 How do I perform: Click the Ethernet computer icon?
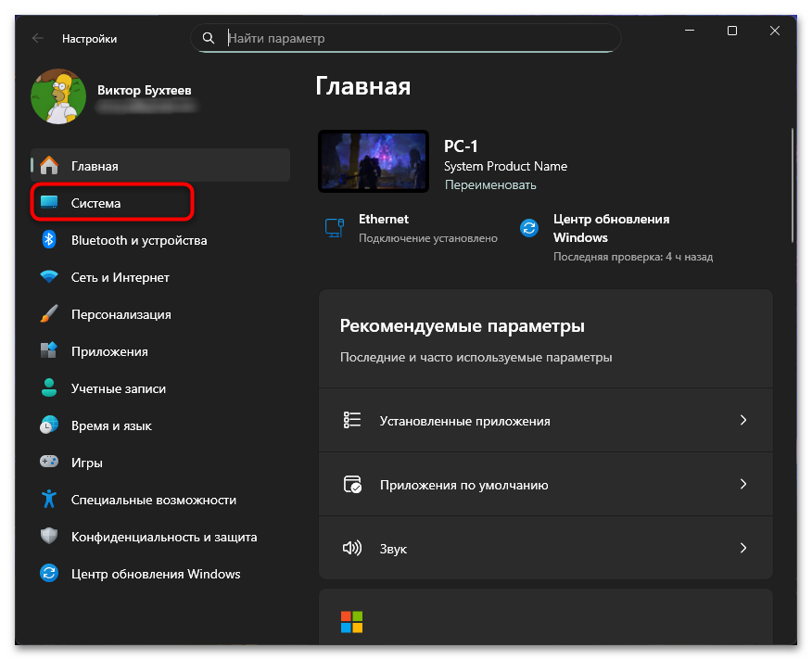pyautogui.click(x=334, y=228)
